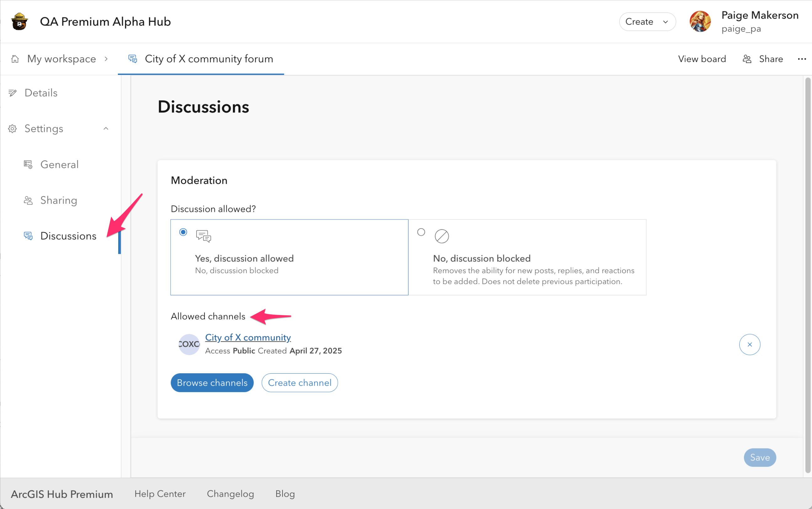Click the Smokey Bear hub logo
The image size is (812, 509).
point(19,22)
